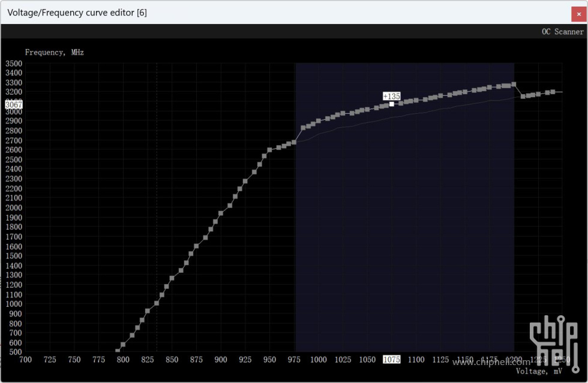Image resolution: width=588 pixels, height=383 pixels.
Task: Click the 975 voltage axis label
Action: point(294,360)
